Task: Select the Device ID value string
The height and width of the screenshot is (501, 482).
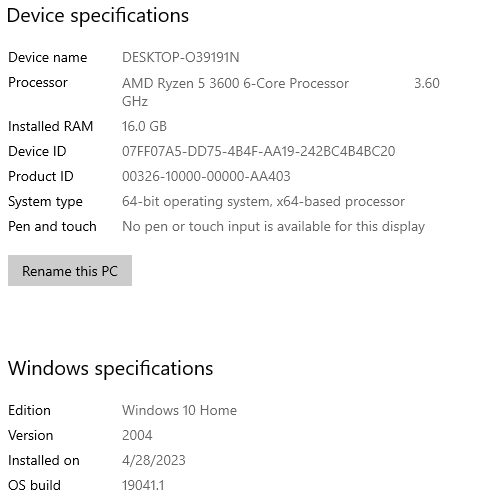Action: [x=259, y=151]
